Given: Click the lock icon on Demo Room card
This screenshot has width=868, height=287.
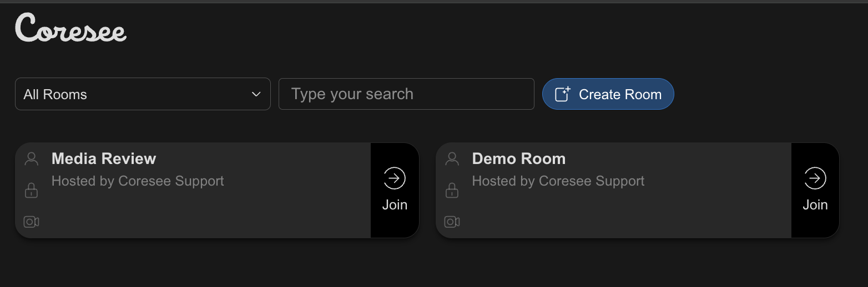Looking at the screenshot, I should point(452,191).
